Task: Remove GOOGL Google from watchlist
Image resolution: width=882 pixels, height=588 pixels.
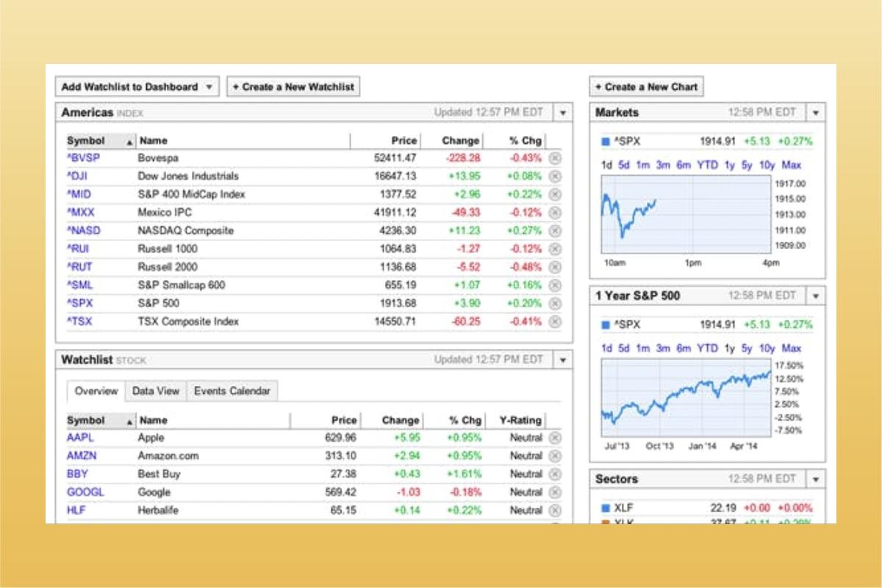Action: (x=555, y=492)
